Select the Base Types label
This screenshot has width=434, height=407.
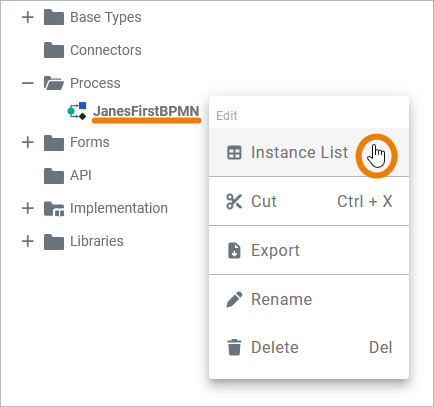tap(106, 17)
